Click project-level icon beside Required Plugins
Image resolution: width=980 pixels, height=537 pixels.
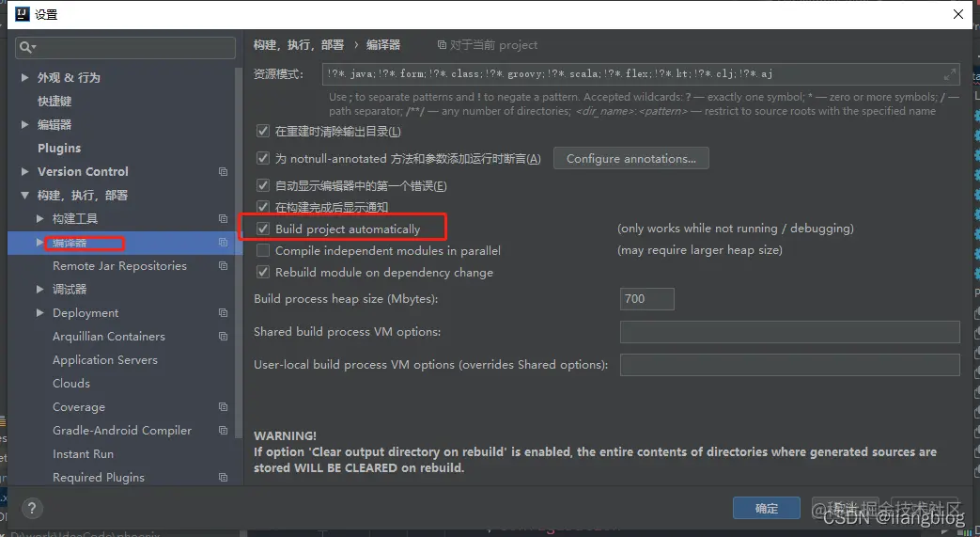(223, 477)
